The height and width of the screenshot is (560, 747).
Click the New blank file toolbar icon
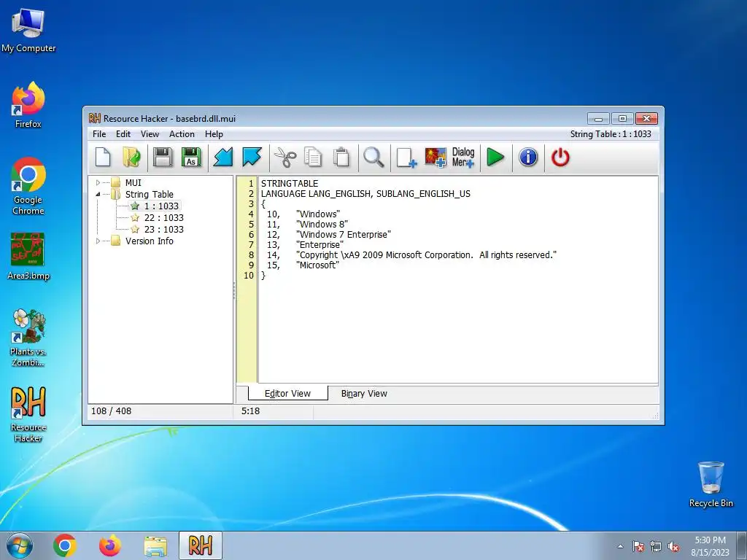pos(103,157)
